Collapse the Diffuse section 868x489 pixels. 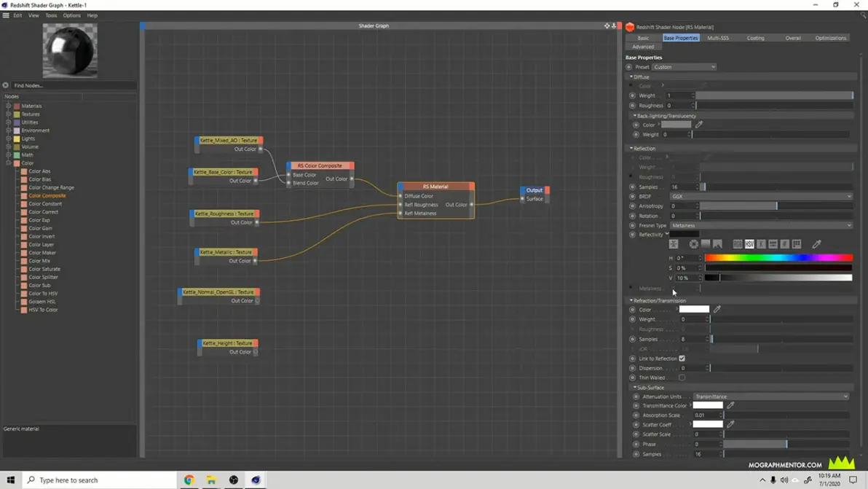(x=631, y=77)
